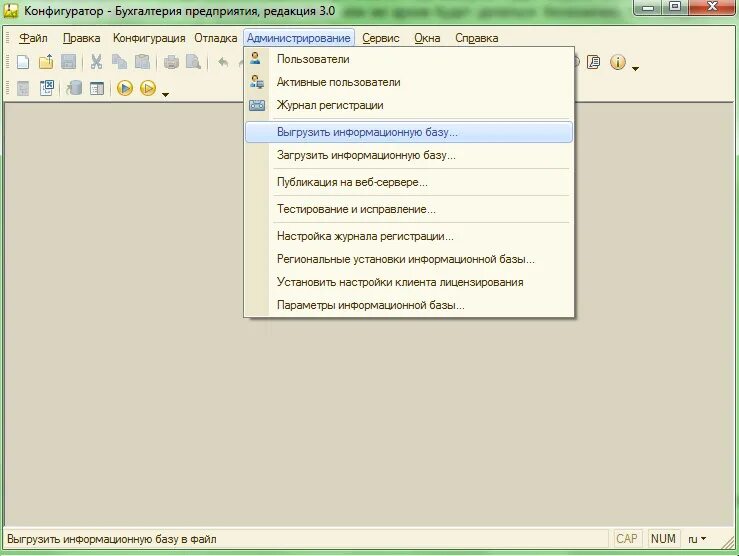Click the syntax assistant toolbar icon
Viewport: 739px width, 556px height.
click(x=593, y=62)
